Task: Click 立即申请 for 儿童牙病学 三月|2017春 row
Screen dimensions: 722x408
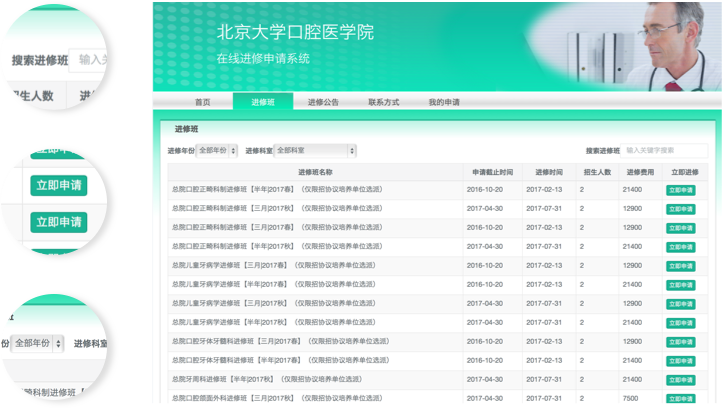Action: (x=681, y=266)
